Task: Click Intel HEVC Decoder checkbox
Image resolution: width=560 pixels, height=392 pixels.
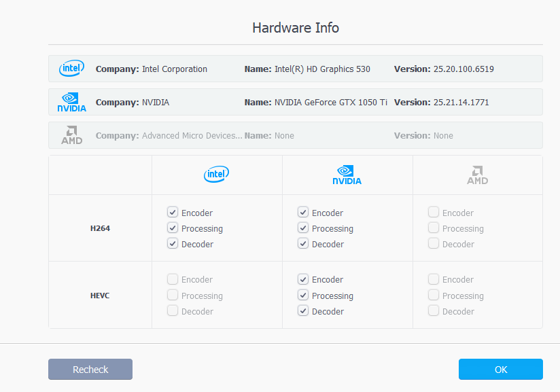Action: pos(173,310)
